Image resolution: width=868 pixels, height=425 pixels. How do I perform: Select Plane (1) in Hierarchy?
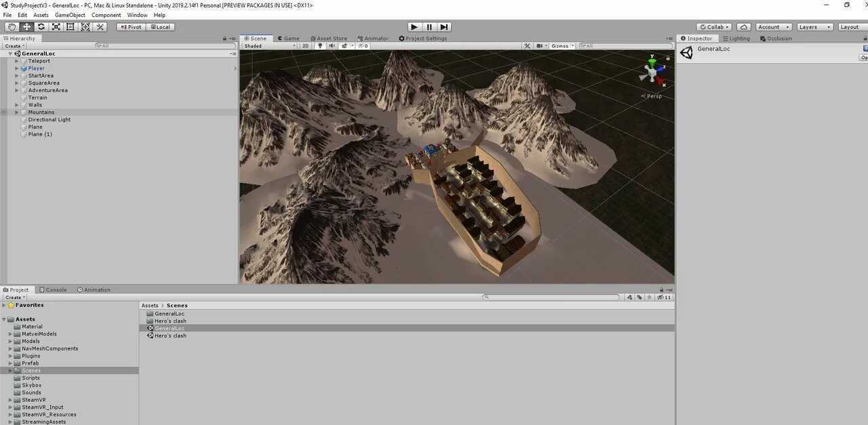[40, 134]
